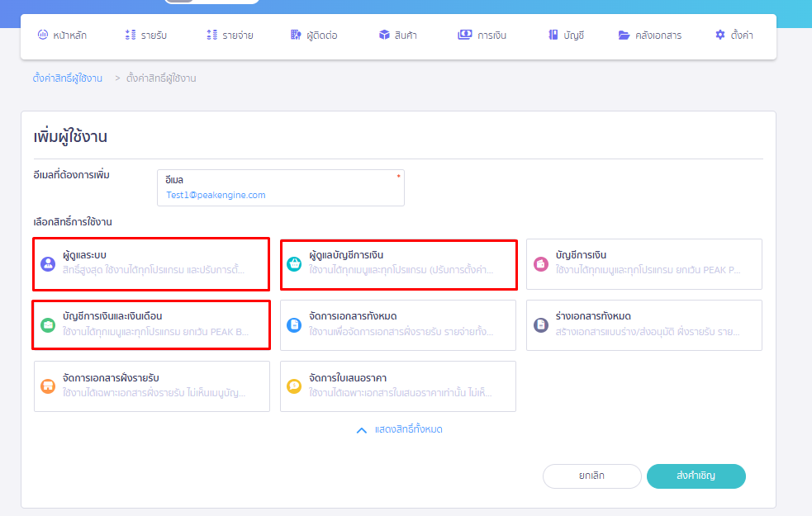Screen dimensions: 812x516
Task: Go to the หน้าหลัก home tab
Action: (x=62, y=36)
